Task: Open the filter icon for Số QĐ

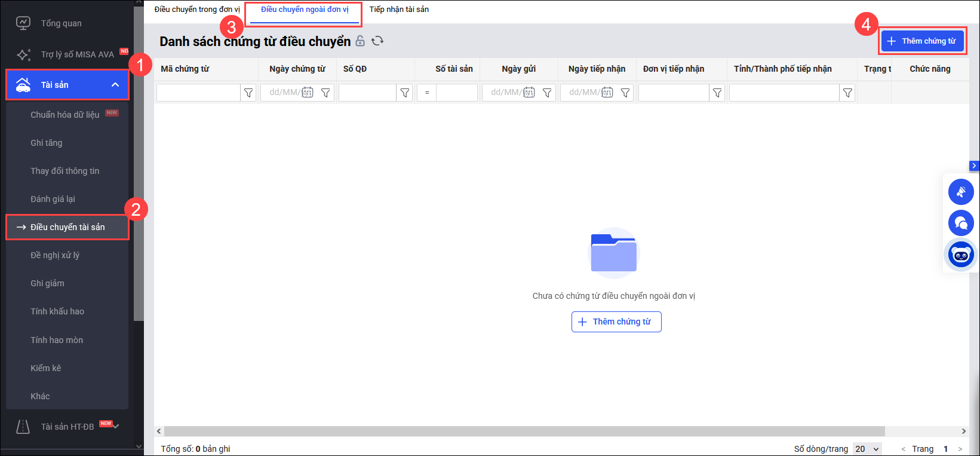Action: (x=405, y=93)
